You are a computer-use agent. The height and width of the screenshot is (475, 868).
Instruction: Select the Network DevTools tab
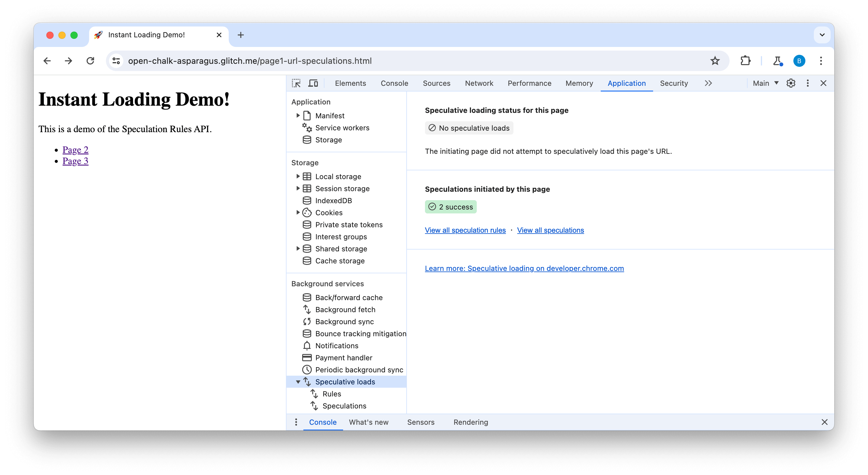(x=480, y=83)
